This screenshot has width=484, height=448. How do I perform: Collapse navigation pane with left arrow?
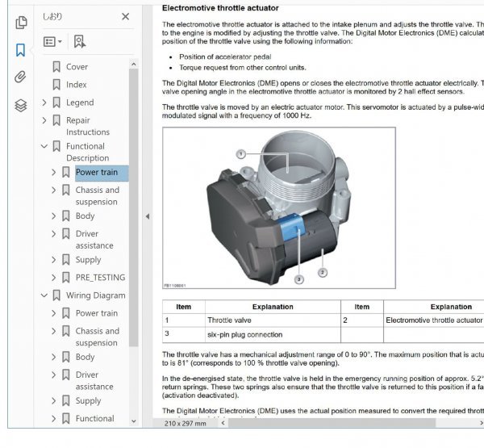tap(148, 216)
